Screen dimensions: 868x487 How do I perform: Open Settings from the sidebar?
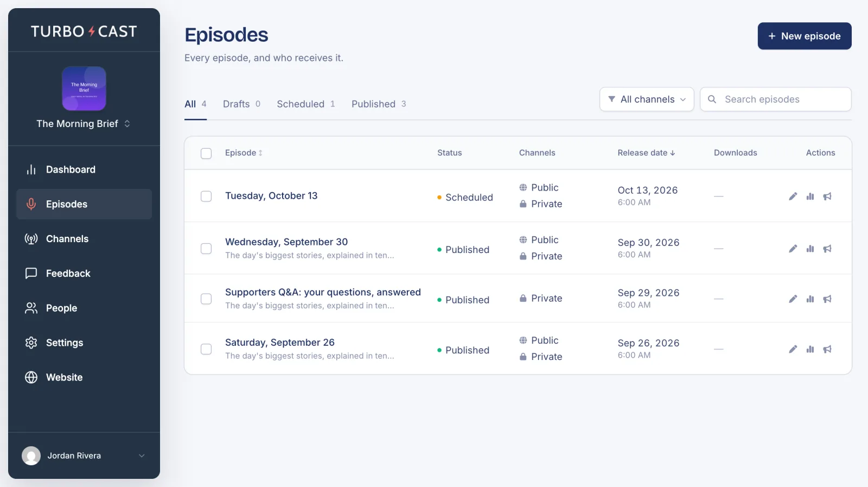[84, 343]
